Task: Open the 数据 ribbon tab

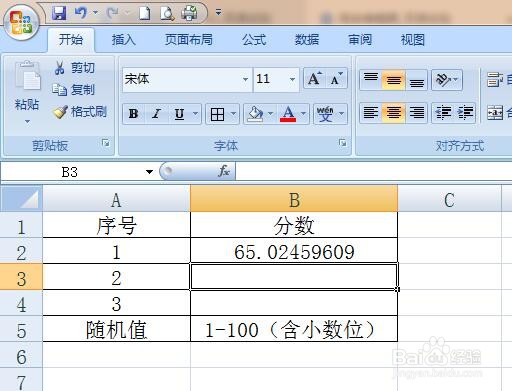Action: [x=307, y=40]
